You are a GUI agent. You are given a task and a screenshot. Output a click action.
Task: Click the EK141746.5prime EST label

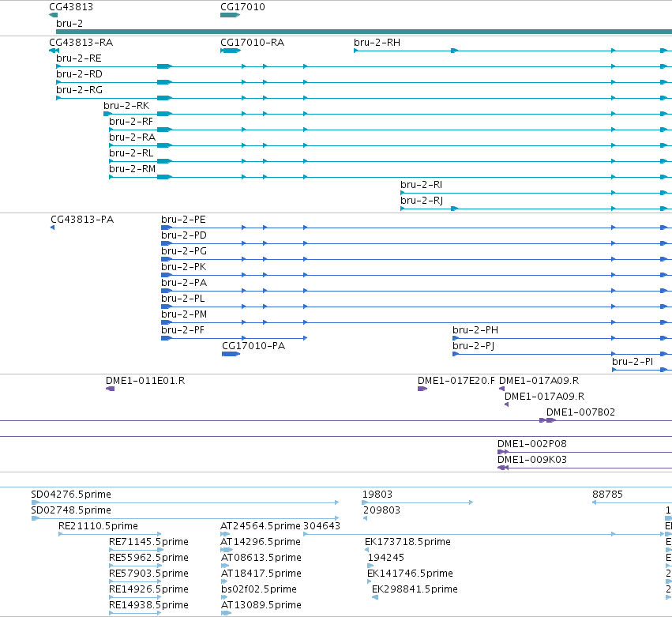[410, 574]
